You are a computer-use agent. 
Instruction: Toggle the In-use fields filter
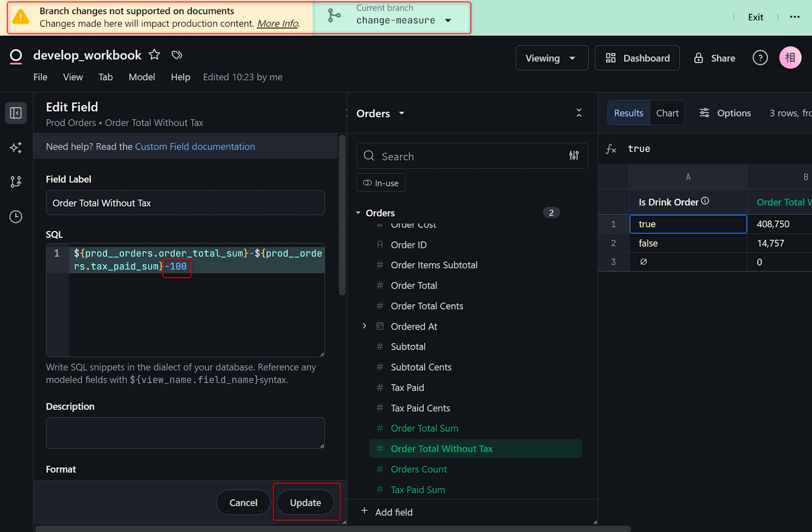click(381, 183)
